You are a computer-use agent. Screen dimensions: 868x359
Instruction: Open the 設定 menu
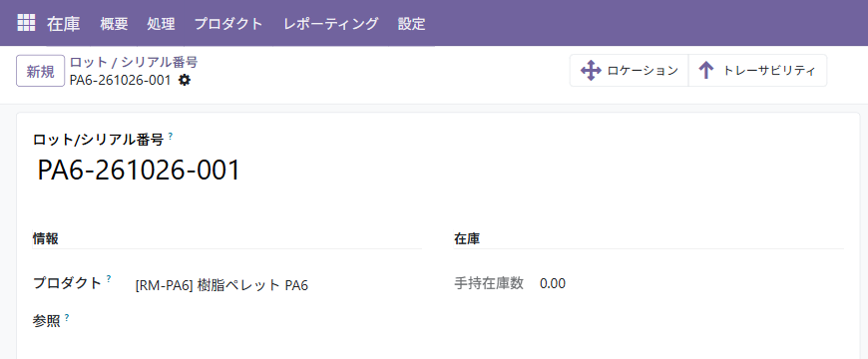(412, 24)
